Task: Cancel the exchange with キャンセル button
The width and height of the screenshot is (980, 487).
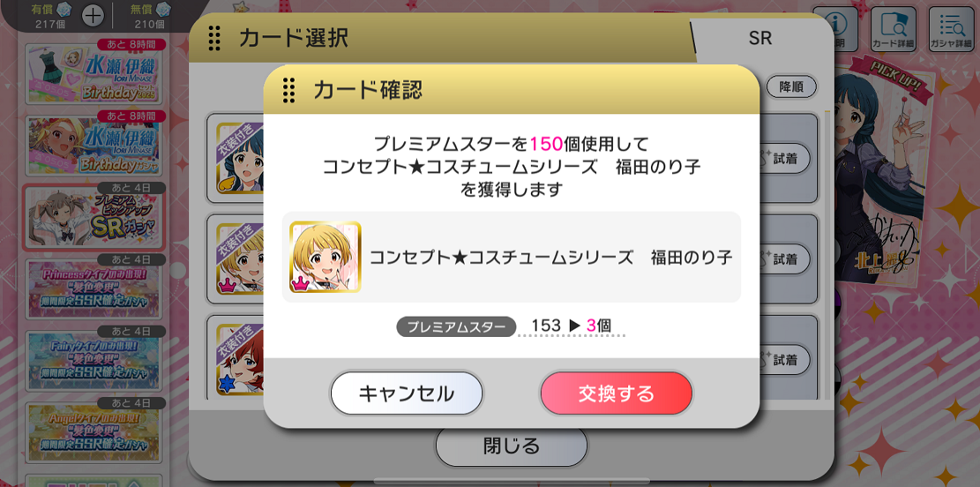Action: (407, 393)
